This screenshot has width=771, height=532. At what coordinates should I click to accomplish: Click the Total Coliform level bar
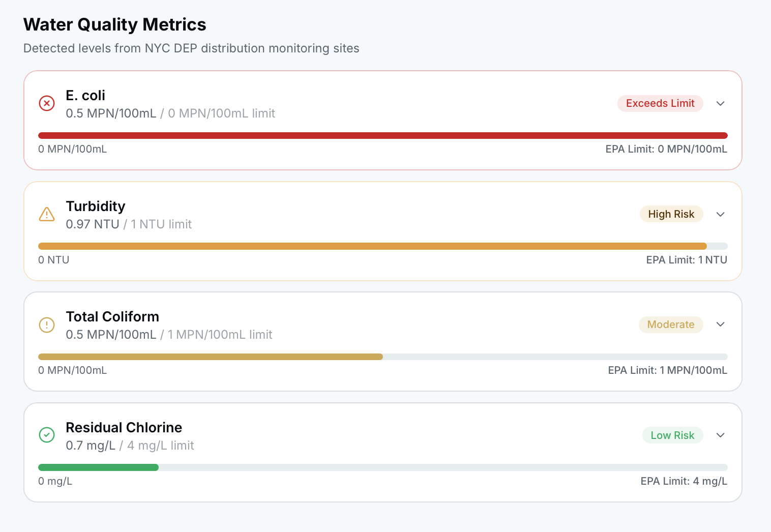click(211, 357)
